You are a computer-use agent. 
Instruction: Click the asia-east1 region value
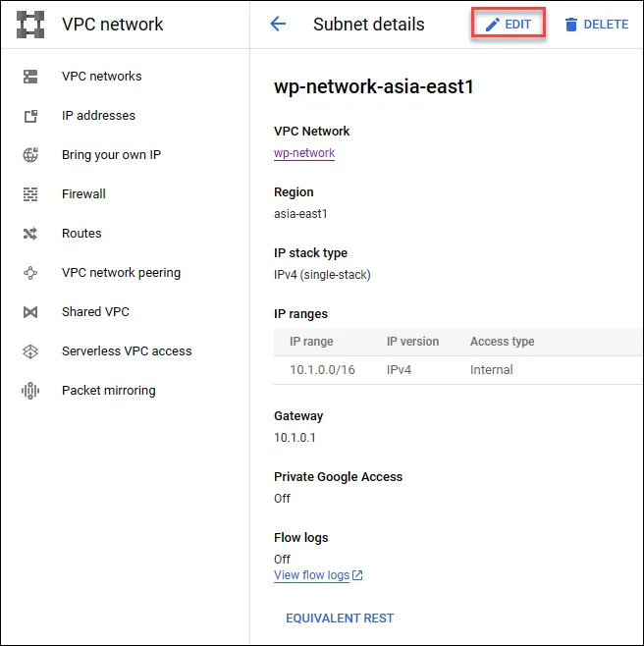tap(300, 214)
